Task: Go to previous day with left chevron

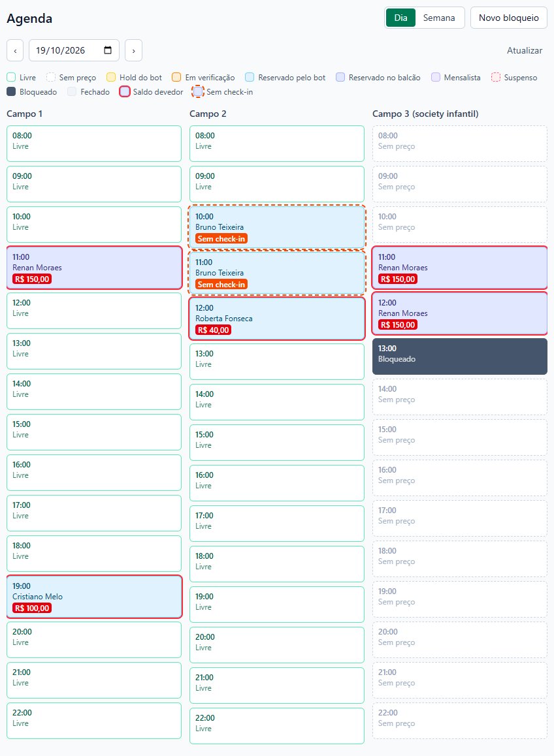Action: [15, 50]
